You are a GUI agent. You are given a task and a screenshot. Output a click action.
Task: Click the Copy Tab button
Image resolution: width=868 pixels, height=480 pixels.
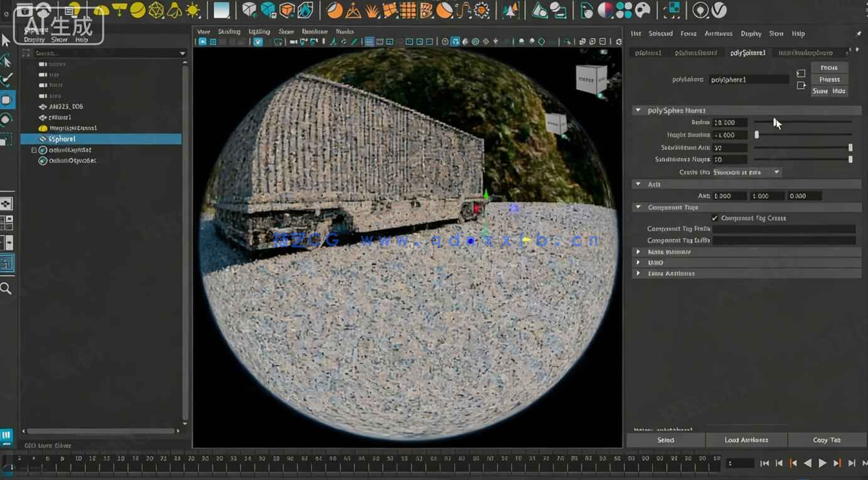(827, 439)
